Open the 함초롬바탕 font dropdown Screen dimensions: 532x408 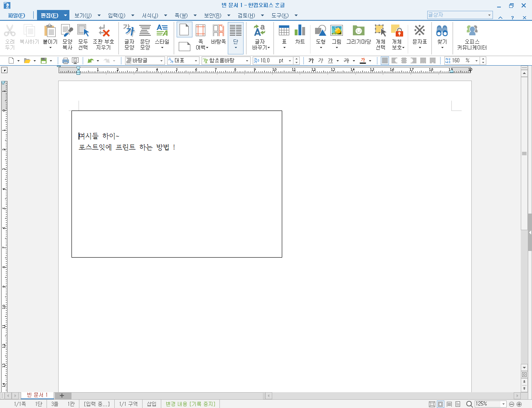[x=247, y=61]
